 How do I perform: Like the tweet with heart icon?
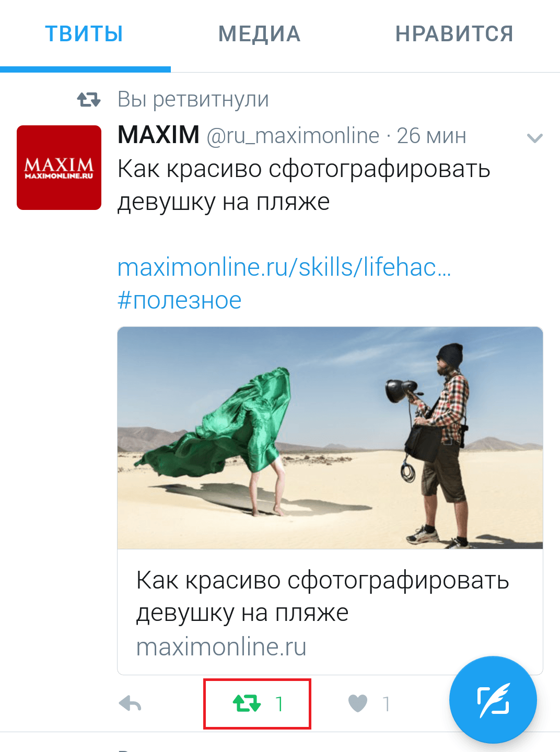[x=358, y=703]
